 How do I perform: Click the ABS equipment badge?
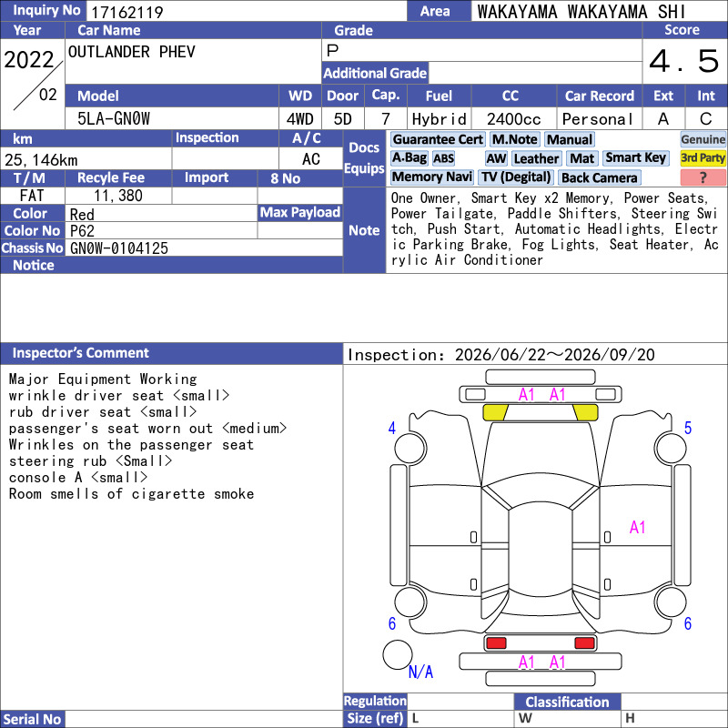(443, 158)
